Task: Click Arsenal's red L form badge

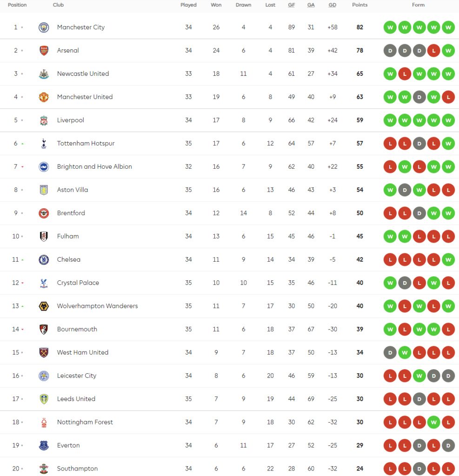Action: point(433,51)
